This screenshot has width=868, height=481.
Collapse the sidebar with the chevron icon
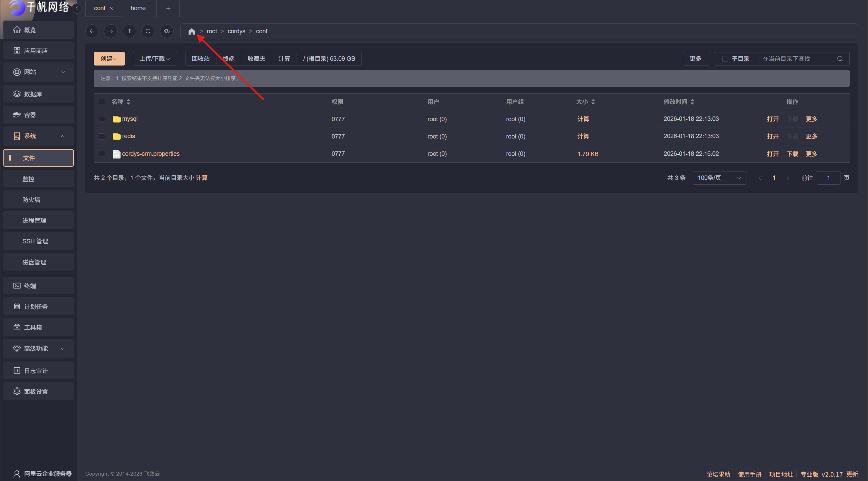(77, 8)
